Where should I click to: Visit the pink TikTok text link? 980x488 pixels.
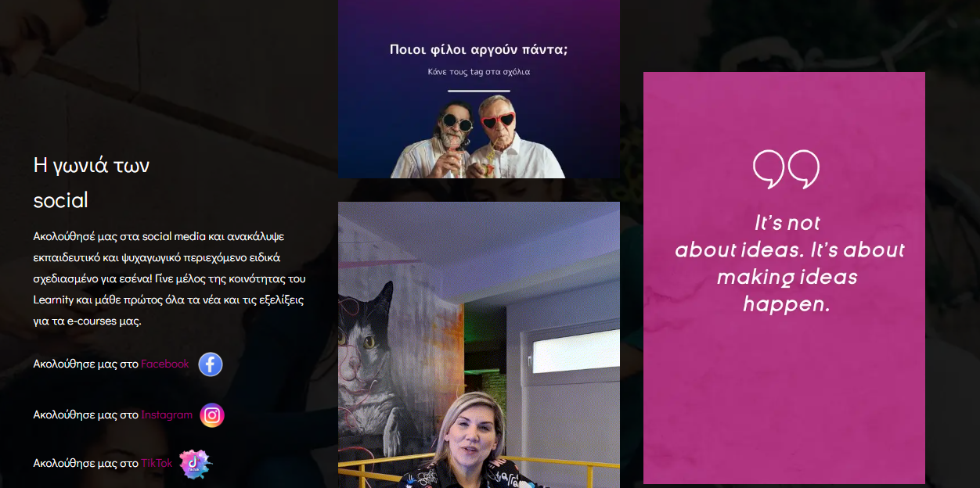(157, 463)
